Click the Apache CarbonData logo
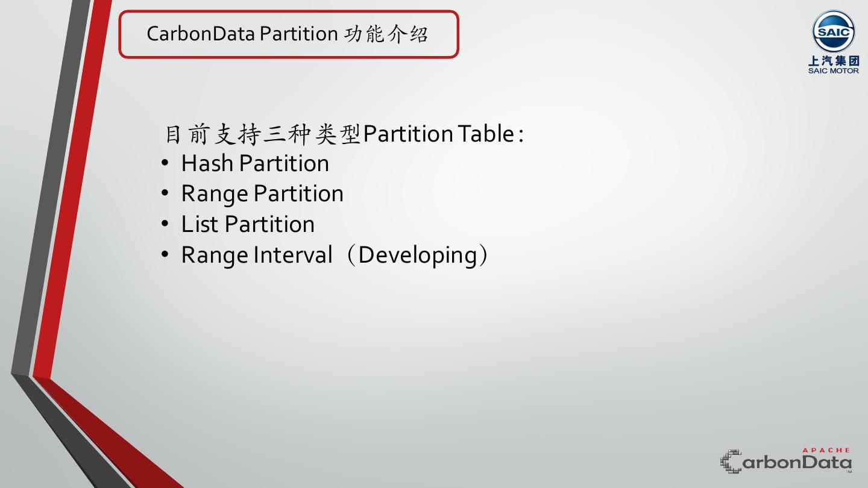The image size is (868, 488). [787, 461]
